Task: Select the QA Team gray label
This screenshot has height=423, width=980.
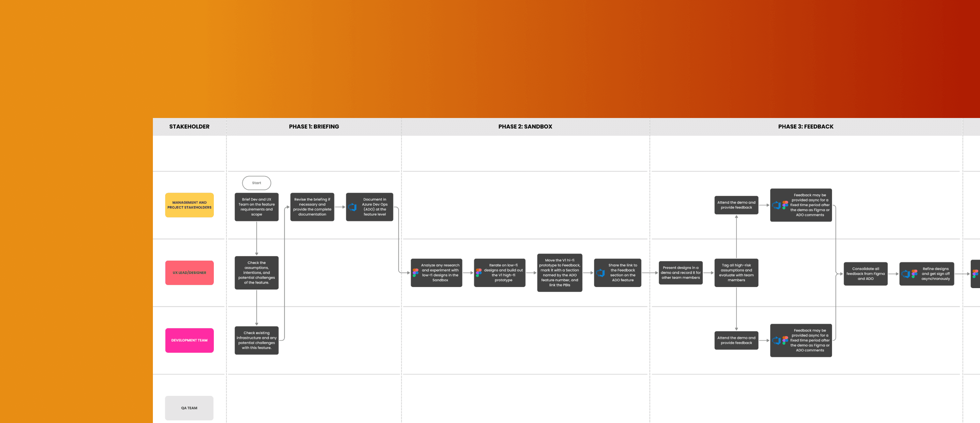Action: click(x=189, y=408)
